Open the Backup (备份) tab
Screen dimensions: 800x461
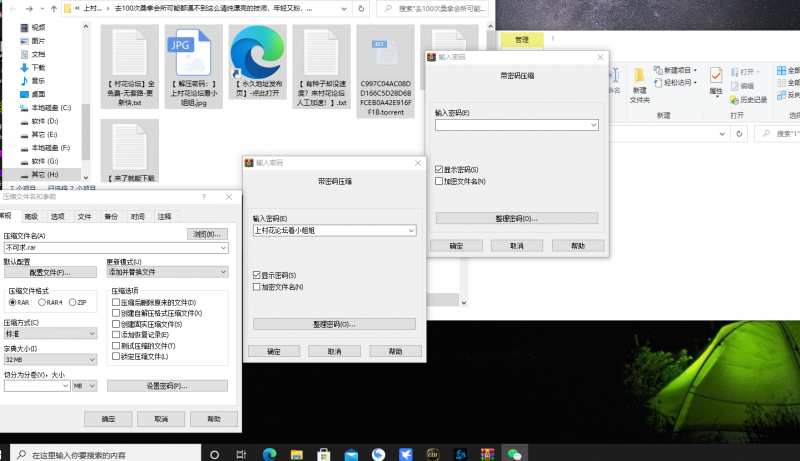click(111, 216)
